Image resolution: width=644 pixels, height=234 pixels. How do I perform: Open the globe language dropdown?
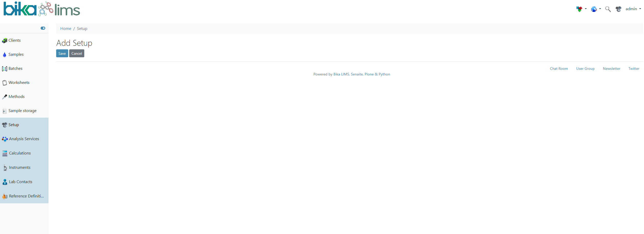(x=596, y=9)
